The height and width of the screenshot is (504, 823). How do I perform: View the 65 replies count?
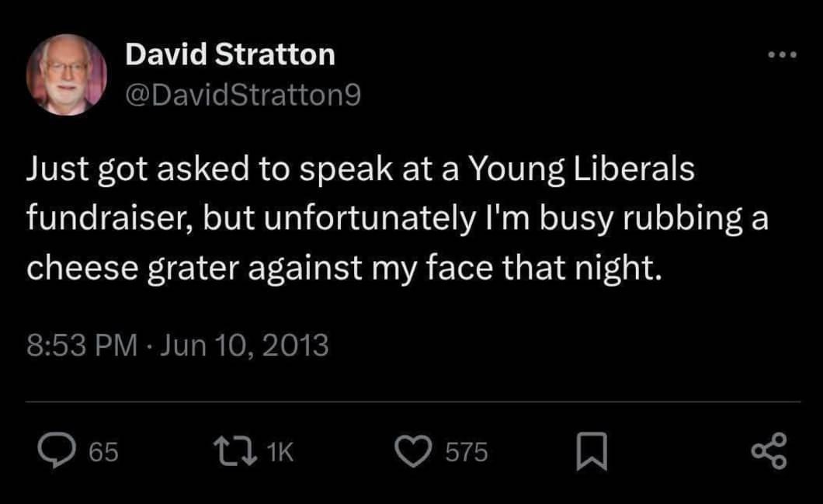pos(104,453)
